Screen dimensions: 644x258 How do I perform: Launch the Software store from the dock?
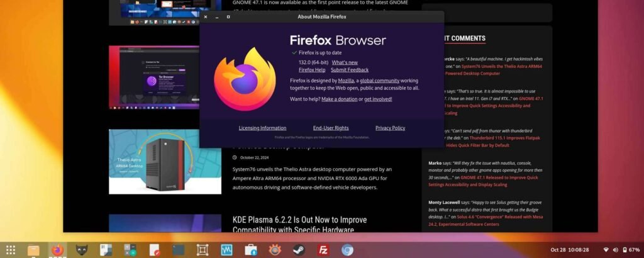(251, 250)
